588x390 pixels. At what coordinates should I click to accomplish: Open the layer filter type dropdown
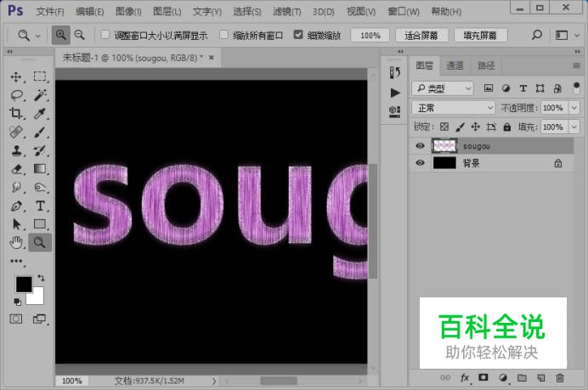[443, 88]
